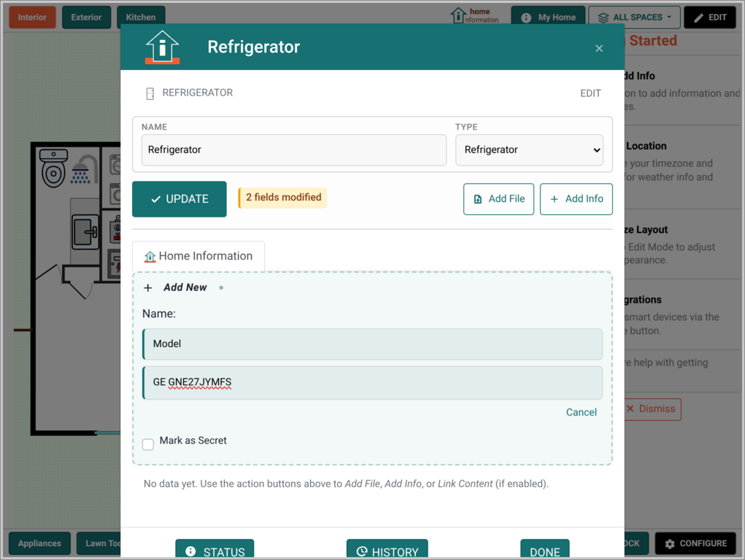Click the shower icon on the floor plan
Image resolution: width=745 pixels, height=560 pixels.
point(85,170)
